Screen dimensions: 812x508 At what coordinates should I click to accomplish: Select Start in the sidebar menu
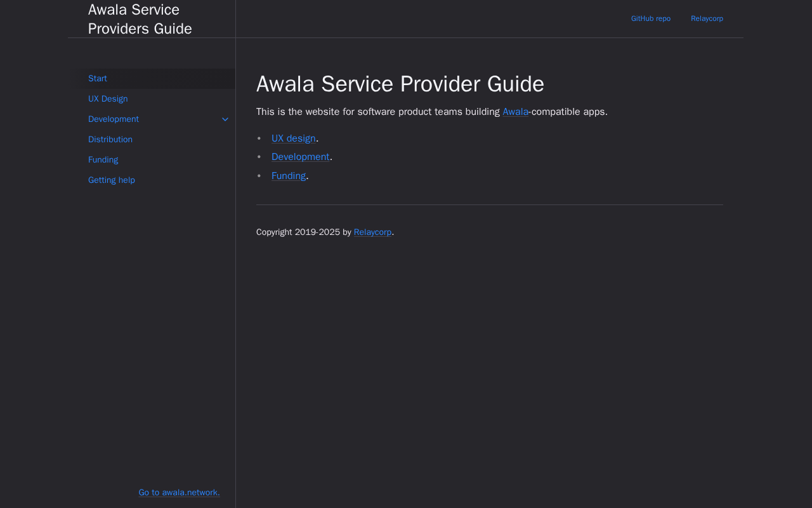98,79
